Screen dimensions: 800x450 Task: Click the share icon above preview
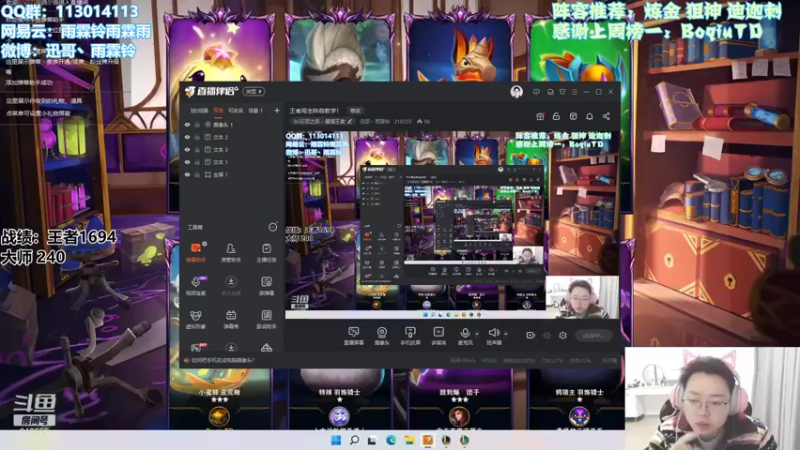[x=606, y=116]
